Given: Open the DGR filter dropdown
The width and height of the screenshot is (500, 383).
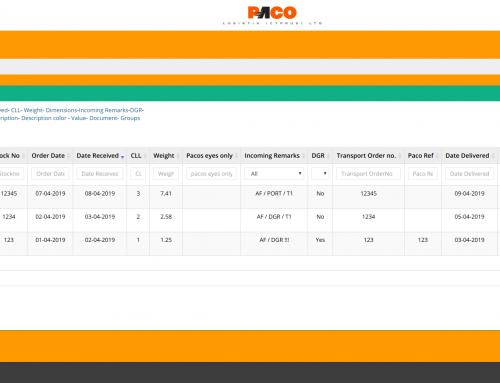Looking at the screenshot, I should pyautogui.click(x=320, y=174).
